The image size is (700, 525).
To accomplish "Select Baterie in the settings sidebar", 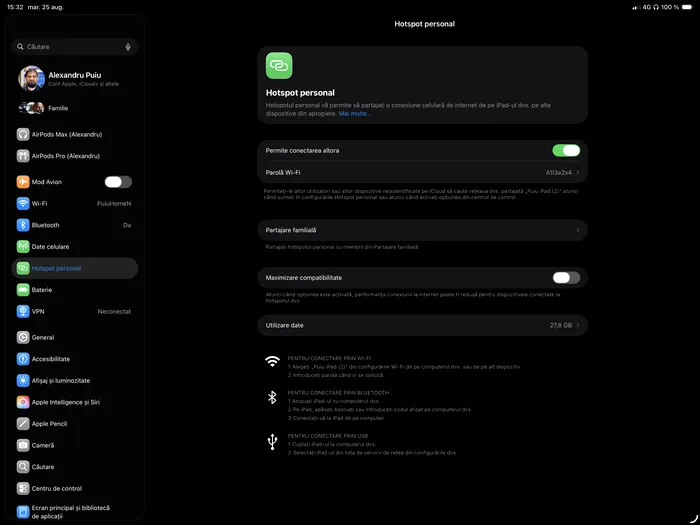I will tap(75, 290).
